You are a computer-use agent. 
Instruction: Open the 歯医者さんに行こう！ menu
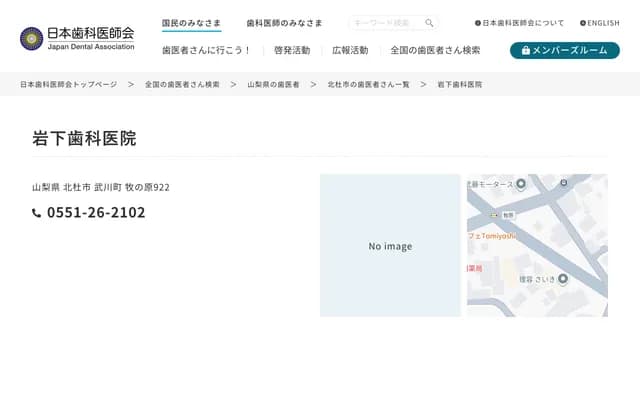[207, 50]
